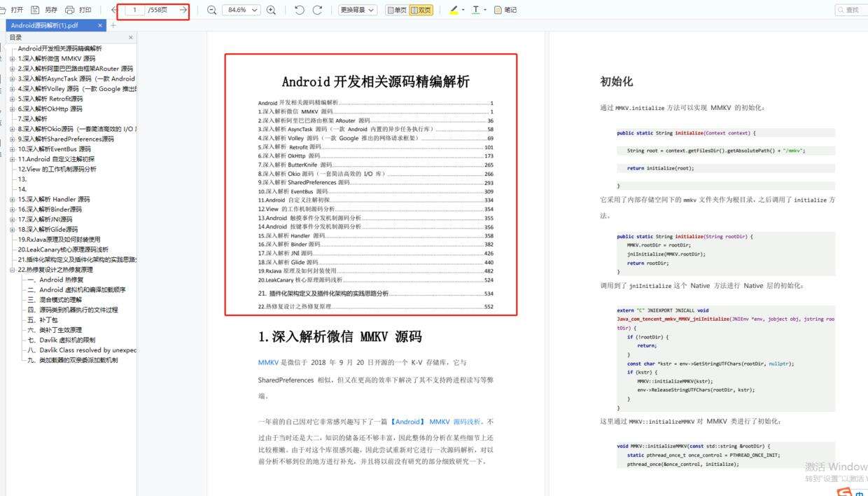Expand 2.深入解析阿里巴巴路由框架ARouter node
This screenshot has height=496, width=868.
click(12, 69)
